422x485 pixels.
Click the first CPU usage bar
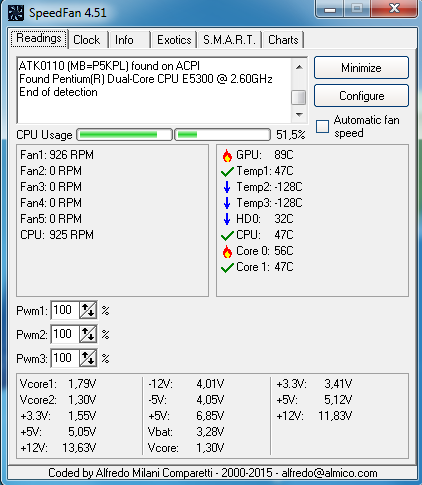pos(124,135)
